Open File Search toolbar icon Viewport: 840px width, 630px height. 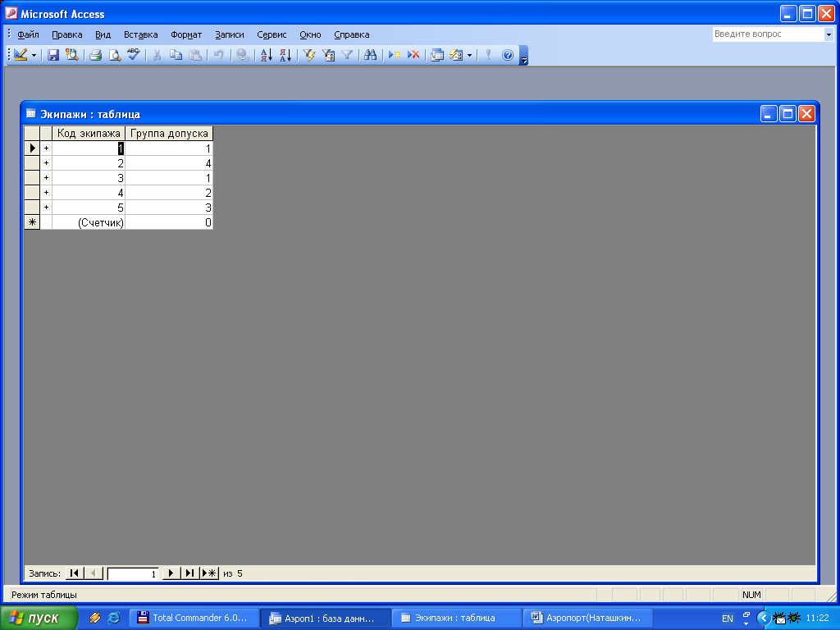[x=71, y=55]
